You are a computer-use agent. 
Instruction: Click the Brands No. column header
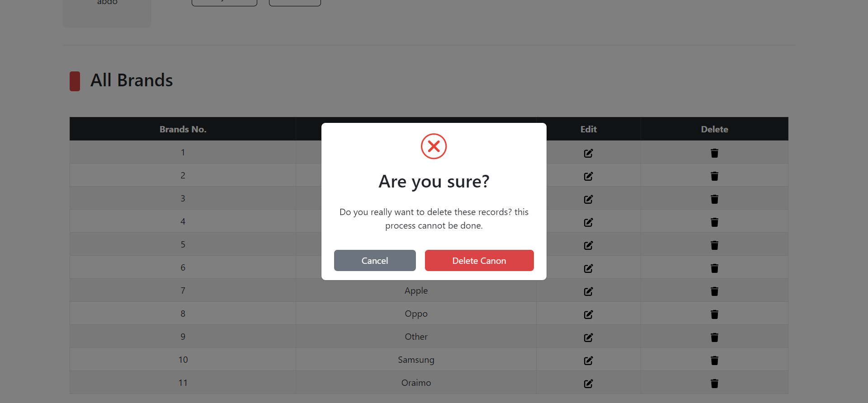[183, 129]
